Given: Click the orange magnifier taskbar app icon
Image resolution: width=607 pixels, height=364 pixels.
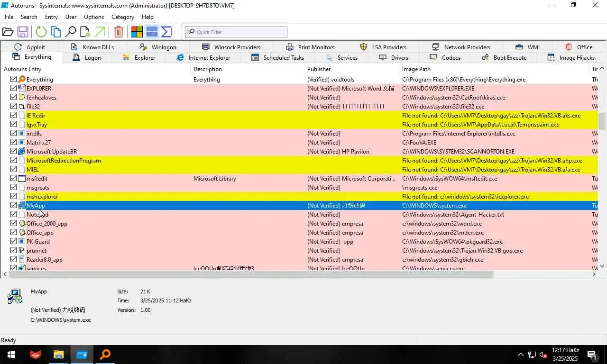Looking at the screenshot, I should click(105, 355).
